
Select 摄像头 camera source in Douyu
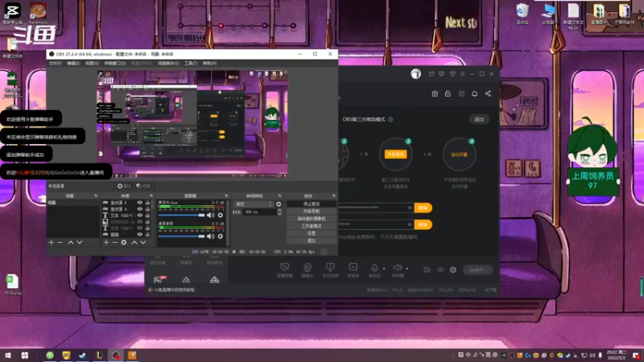[x=308, y=270]
